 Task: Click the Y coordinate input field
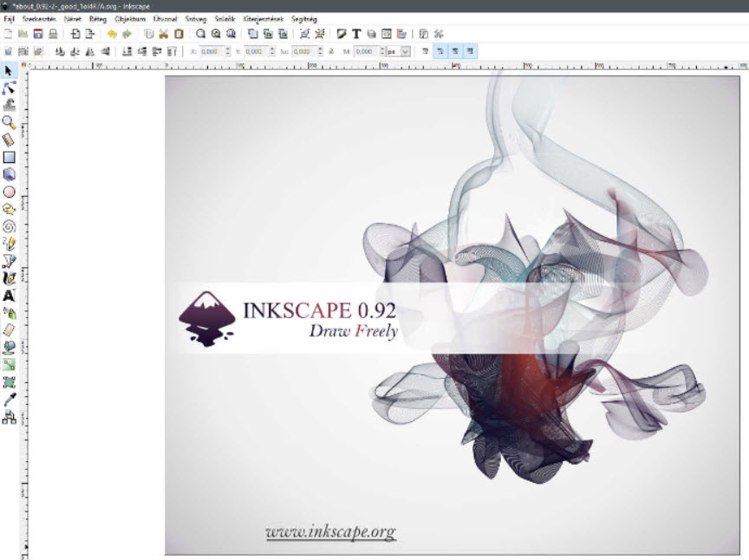[256, 51]
